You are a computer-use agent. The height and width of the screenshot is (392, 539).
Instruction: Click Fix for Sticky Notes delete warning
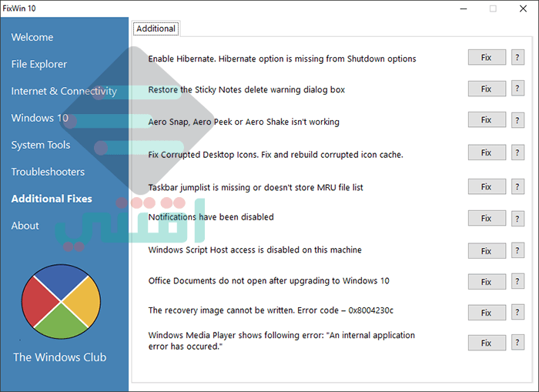[487, 89]
